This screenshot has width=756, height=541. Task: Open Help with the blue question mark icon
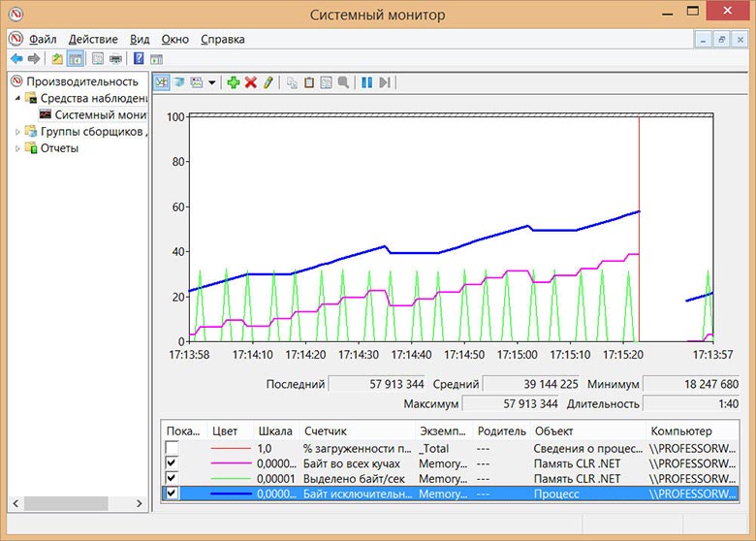[x=139, y=58]
